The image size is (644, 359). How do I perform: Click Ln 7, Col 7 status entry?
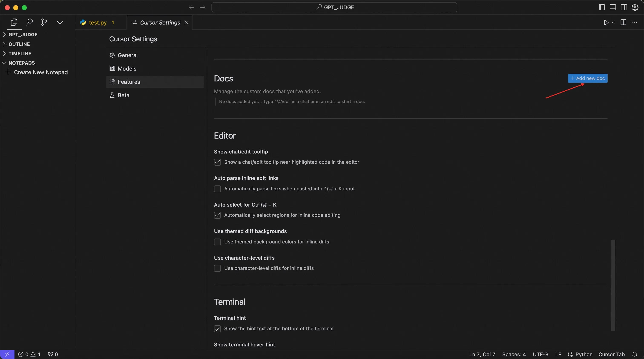(x=482, y=355)
